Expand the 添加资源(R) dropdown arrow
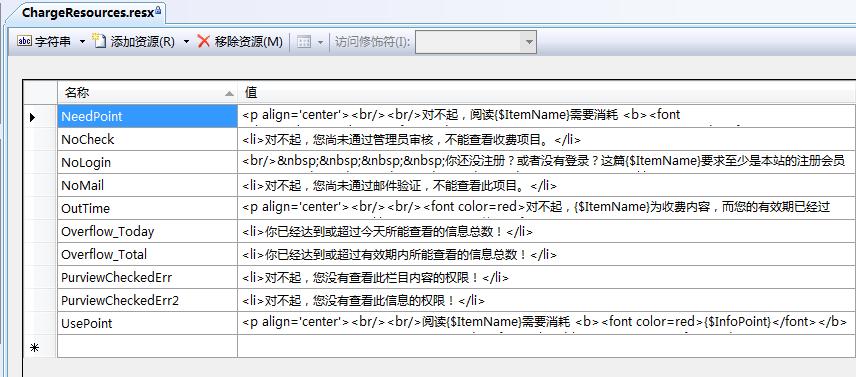The width and height of the screenshot is (856, 377). (x=186, y=41)
